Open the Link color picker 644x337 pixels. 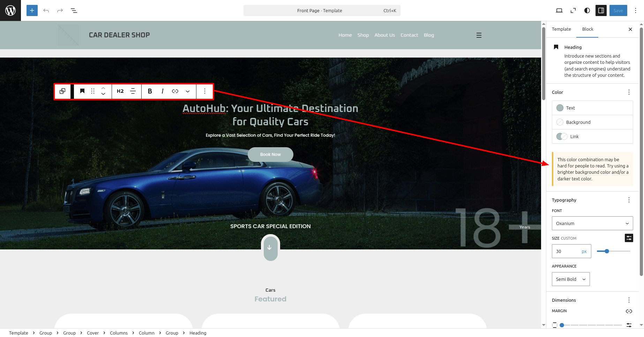[x=592, y=136]
